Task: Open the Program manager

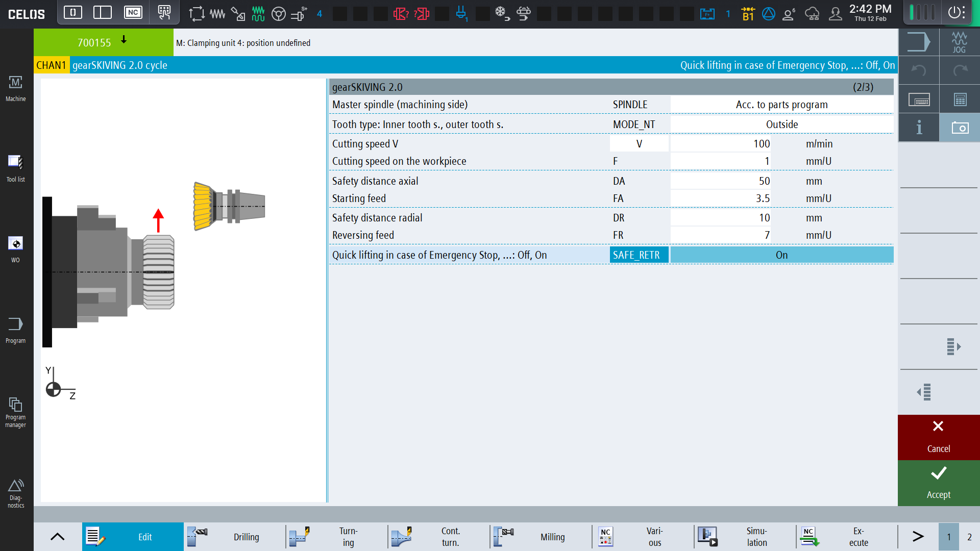Action: (16, 412)
